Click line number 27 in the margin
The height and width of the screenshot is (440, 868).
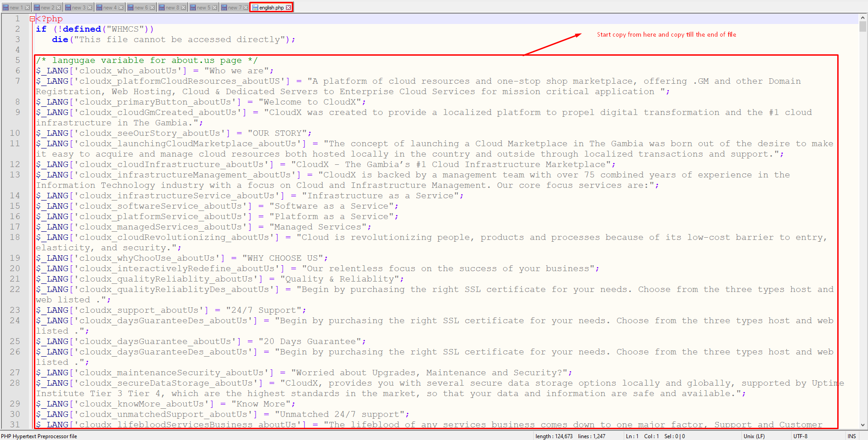tap(15, 373)
